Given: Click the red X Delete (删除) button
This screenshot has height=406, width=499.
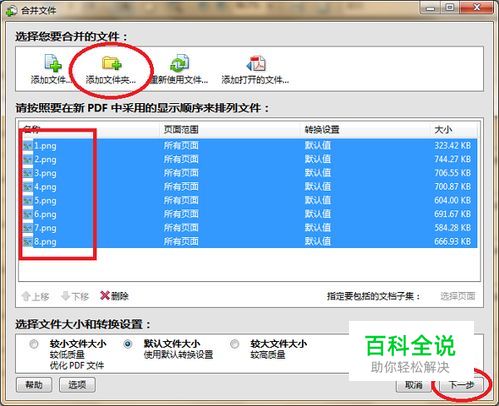Looking at the screenshot, I should (114, 296).
